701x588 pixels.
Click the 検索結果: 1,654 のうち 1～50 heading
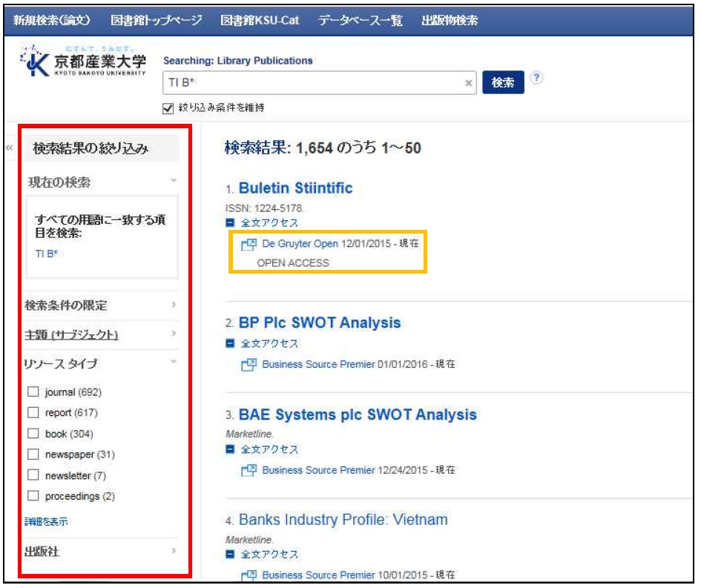pos(323,148)
